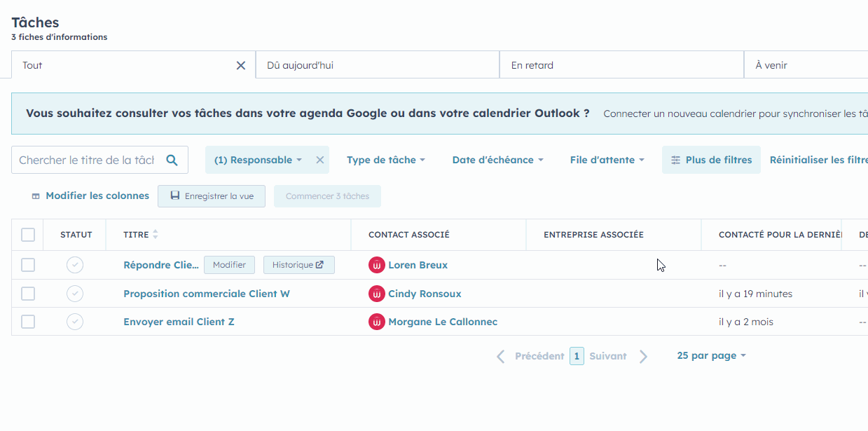The height and width of the screenshot is (431, 868).
Task: Open the 25 par page dropdown
Action: point(710,355)
